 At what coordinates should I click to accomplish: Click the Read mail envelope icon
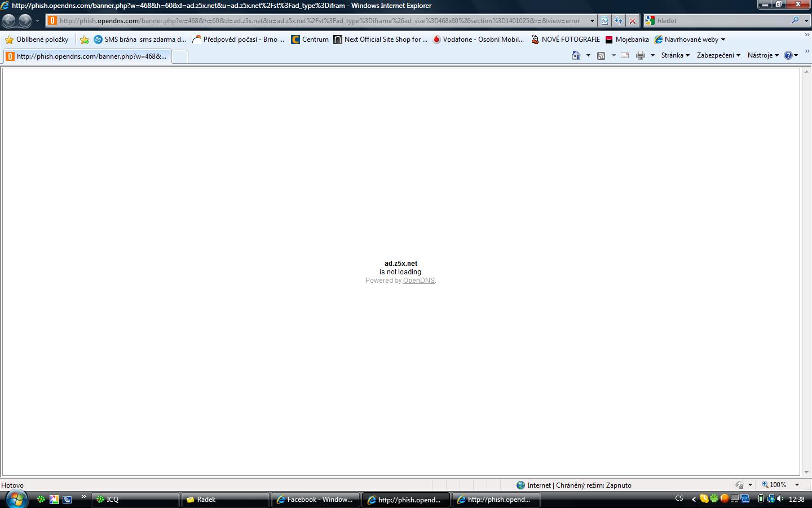(625, 55)
